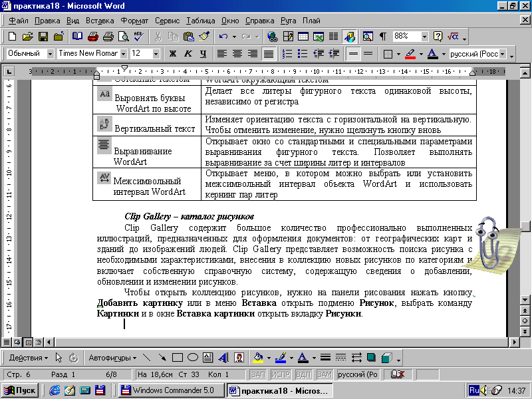
Task: Align text to the right
Action: (253, 54)
